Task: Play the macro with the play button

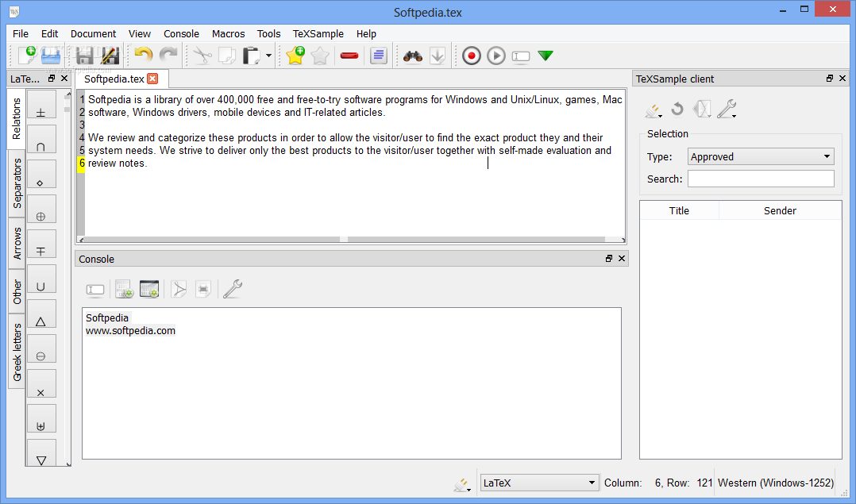Action: click(x=496, y=56)
